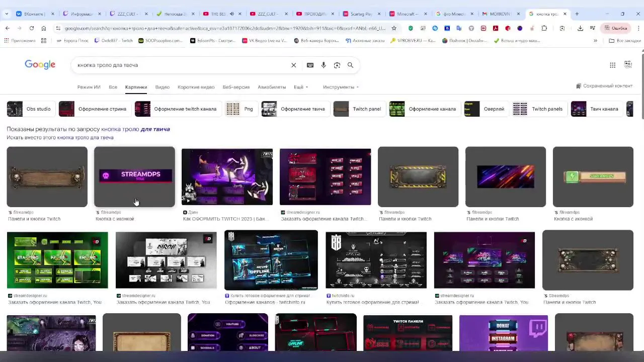Open the neon streak panel thumbnail
Viewport: 644px width, 362px height.
click(x=506, y=176)
